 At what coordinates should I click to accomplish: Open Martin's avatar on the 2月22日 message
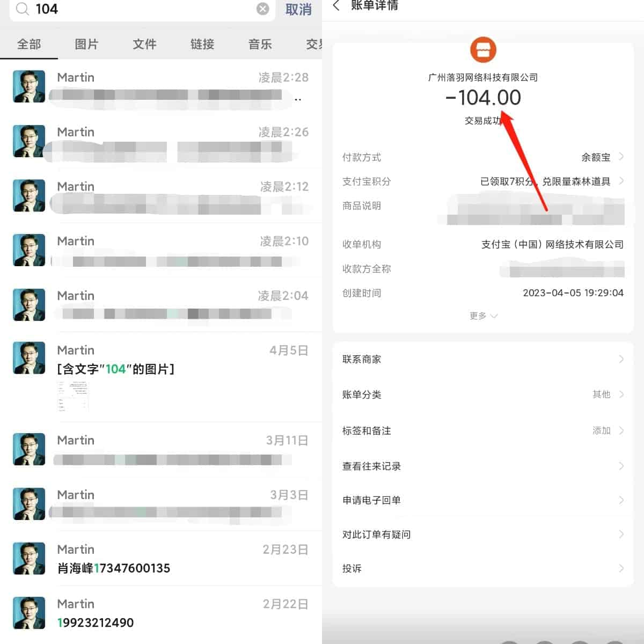29,613
